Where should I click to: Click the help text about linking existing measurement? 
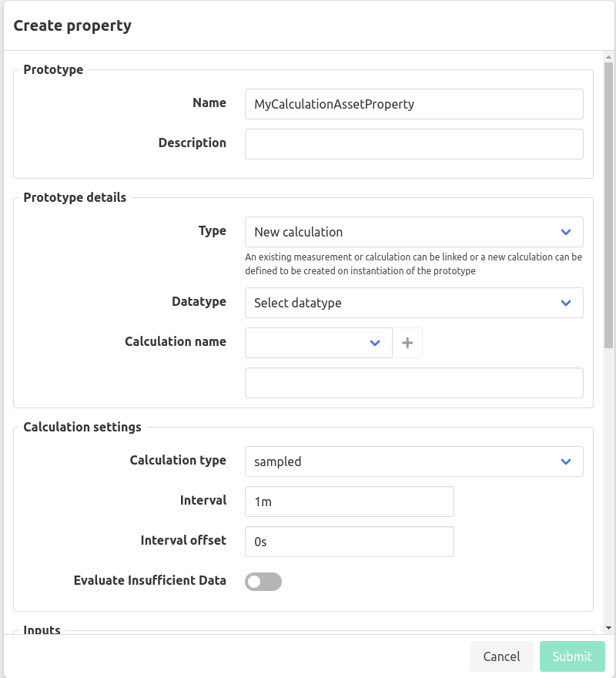[413, 263]
